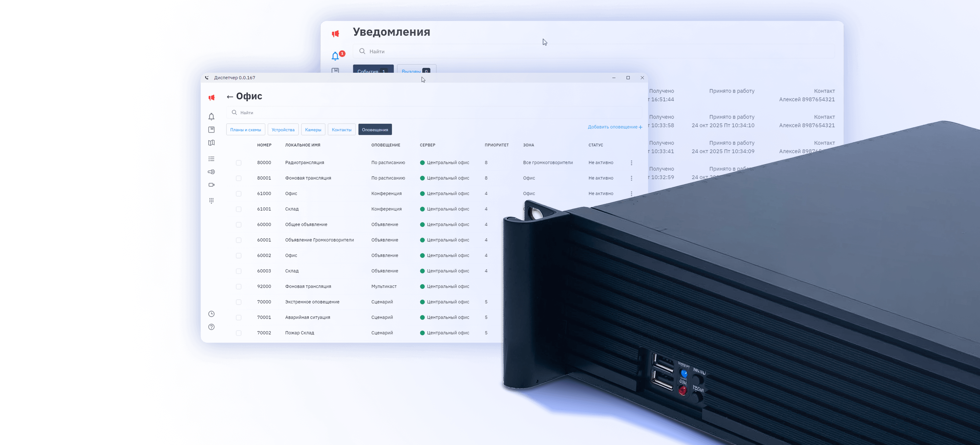Open three-dot menu for 80001 Фоновая трансляция
This screenshot has width=980, height=445.
click(631, 178)
